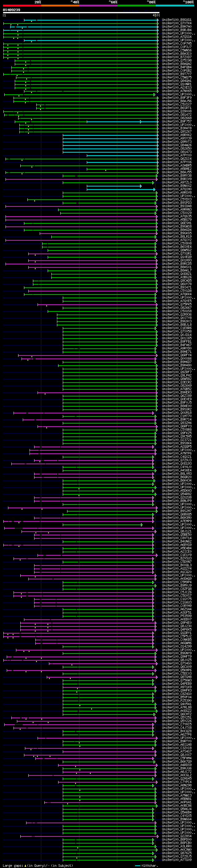
Task: Select hit label UniRef100_A7PYX0
Action: point(176,155)
